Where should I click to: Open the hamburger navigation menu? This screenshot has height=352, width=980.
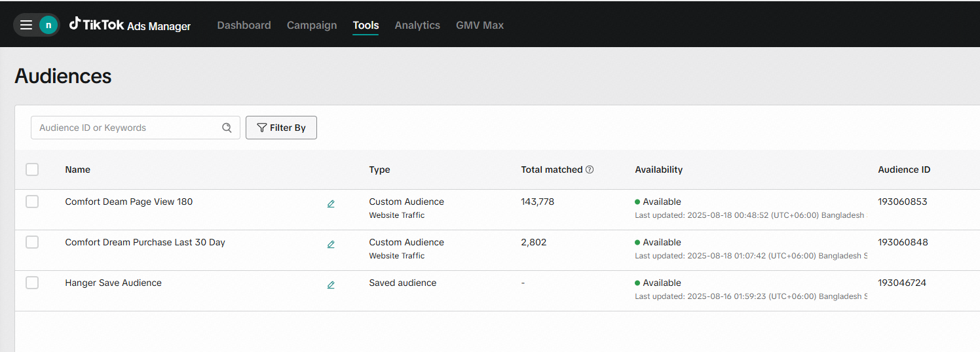click(26, 25)
